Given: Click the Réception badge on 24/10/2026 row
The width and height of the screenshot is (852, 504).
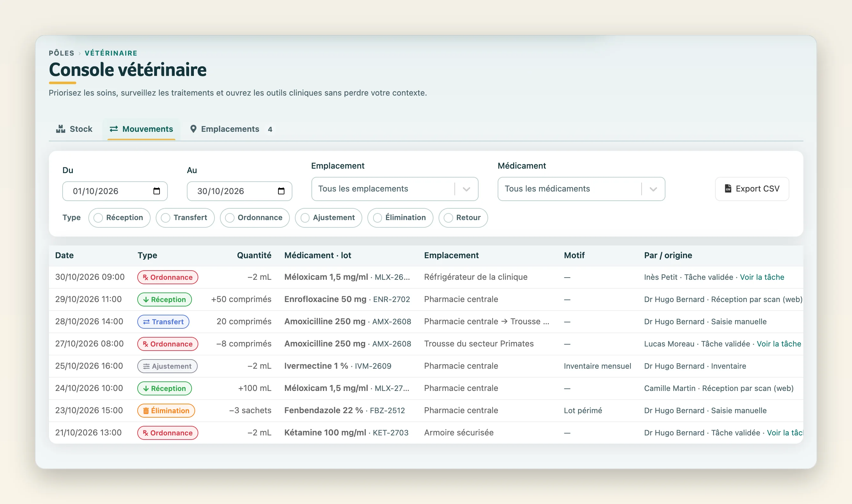Looking at the screenshot, I should click(x=165, y=388).
